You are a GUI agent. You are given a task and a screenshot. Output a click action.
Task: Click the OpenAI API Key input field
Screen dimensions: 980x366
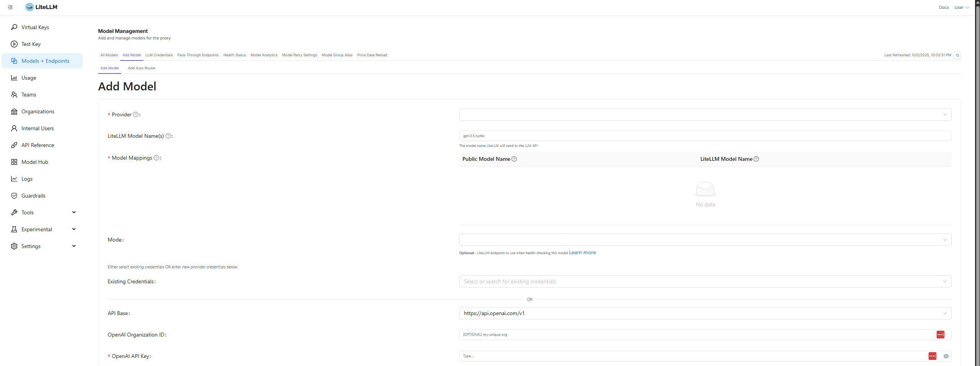(x=690, y=356)
